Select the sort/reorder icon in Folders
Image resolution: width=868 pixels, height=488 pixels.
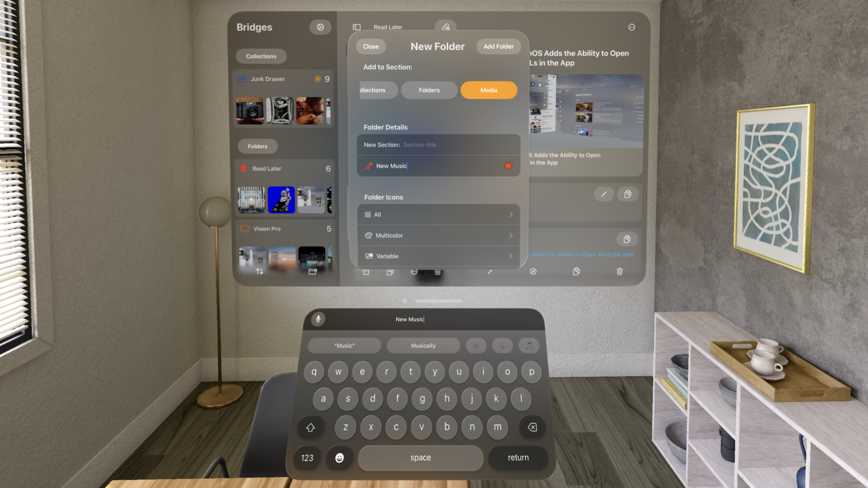coord(259,271)
